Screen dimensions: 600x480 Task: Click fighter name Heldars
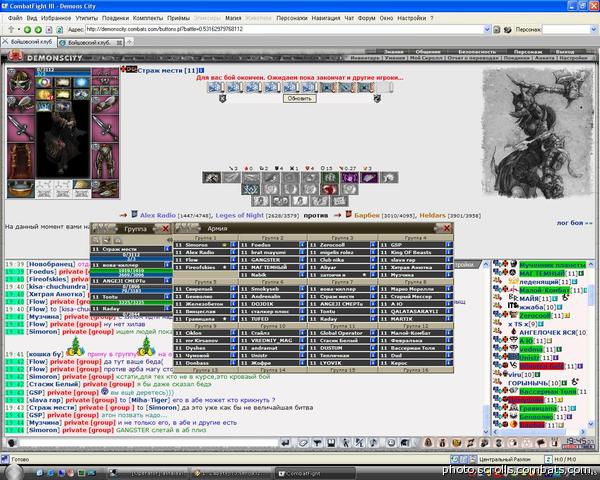432,216
